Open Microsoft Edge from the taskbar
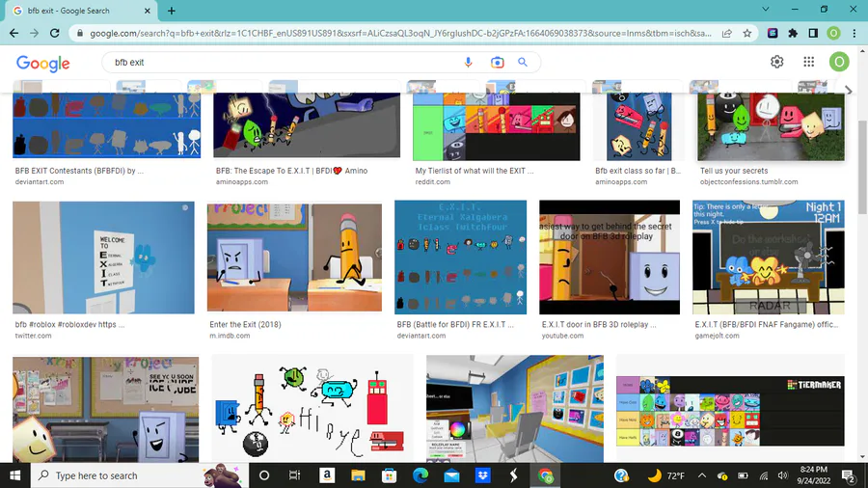The height and width of the screenshot is (488, 868). point(420,475)
